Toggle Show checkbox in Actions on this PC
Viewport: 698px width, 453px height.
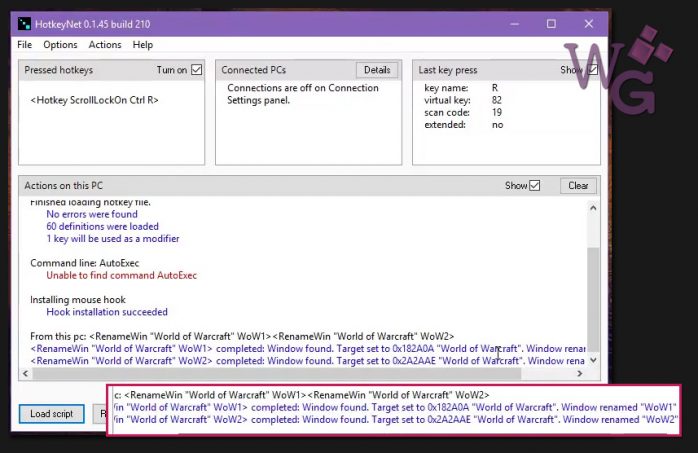(535, 185)
